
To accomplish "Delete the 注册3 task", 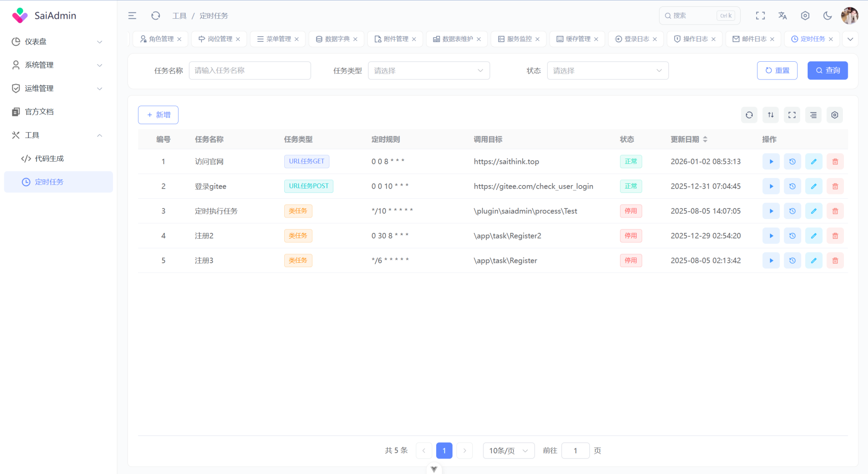I will point(835,260).
